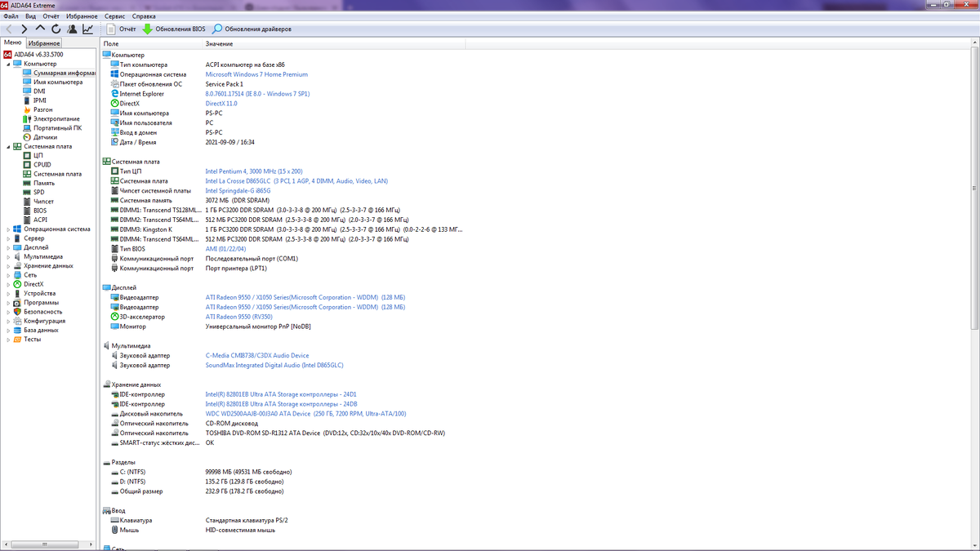
Task: Select Чипсет chip item in tree
Action: [38, 201]
